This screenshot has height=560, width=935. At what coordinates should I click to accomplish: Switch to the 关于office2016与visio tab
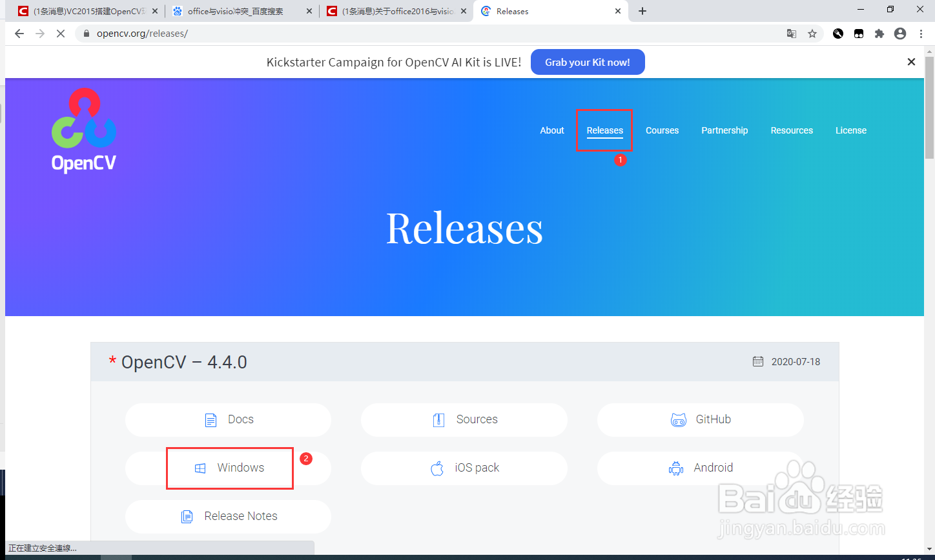396,11
